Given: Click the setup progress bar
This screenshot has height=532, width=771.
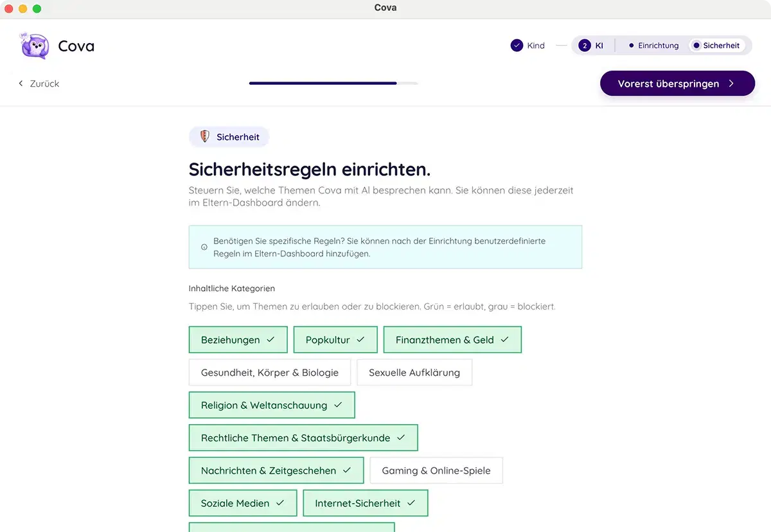Looking at the screenshot, I should click(x=333, y=83).
